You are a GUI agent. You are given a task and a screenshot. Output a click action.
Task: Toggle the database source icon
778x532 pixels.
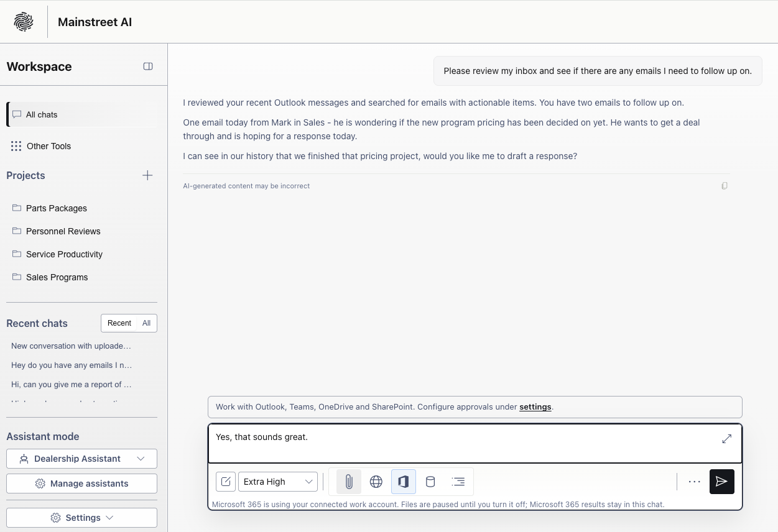point(430,482)
